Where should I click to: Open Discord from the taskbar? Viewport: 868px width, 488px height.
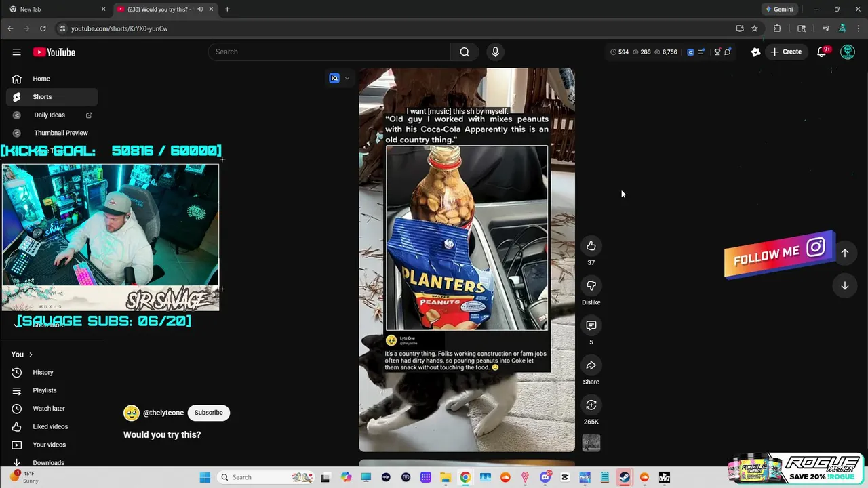click(545, 477)
